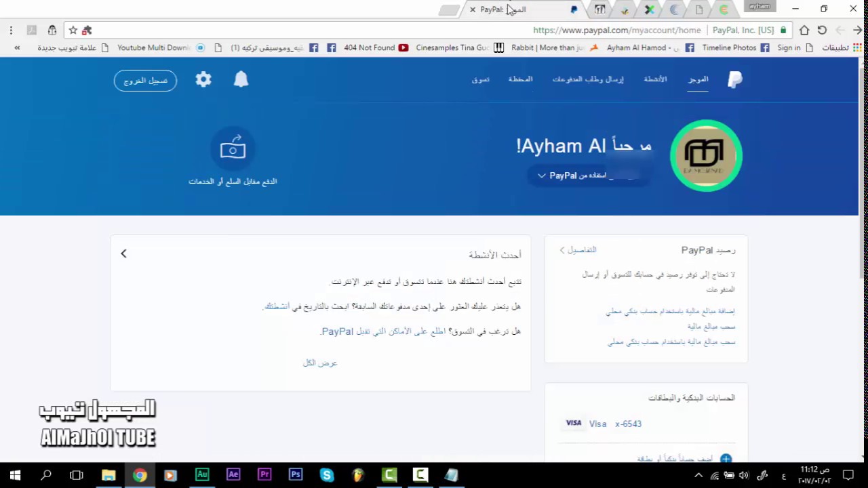868x488 pixels.
Task: Click the Chrome home button
Action: click(x=804, y=30)
